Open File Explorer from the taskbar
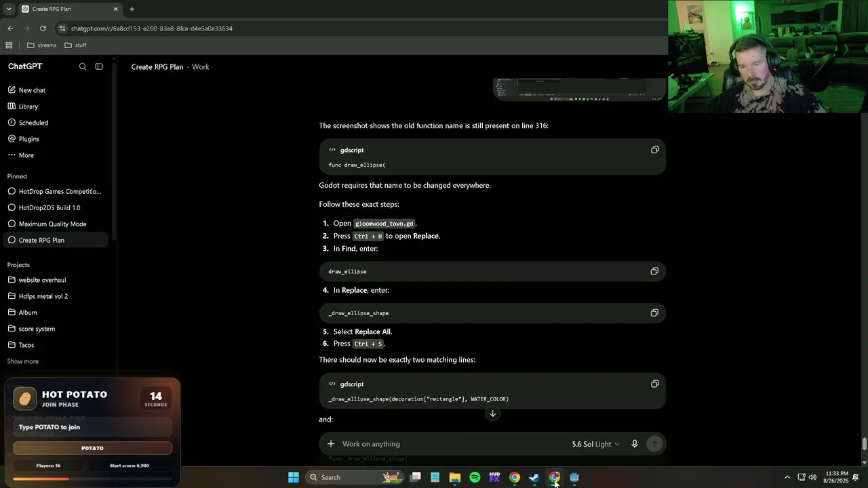Screen dimensions: 868x488 [455, 477]
